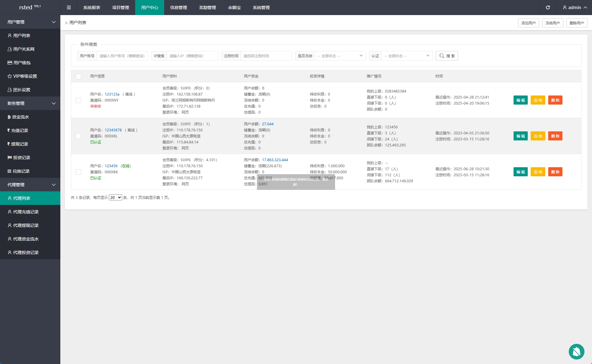This screenshot has height=364, width=592.
Task: Open 兑换记录 list-icon sidebar item
Action: [21, 171]
